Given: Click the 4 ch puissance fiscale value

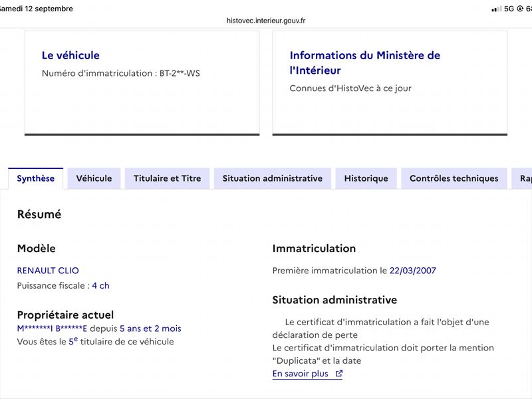Looking at the screenshot, I should 100,286.
